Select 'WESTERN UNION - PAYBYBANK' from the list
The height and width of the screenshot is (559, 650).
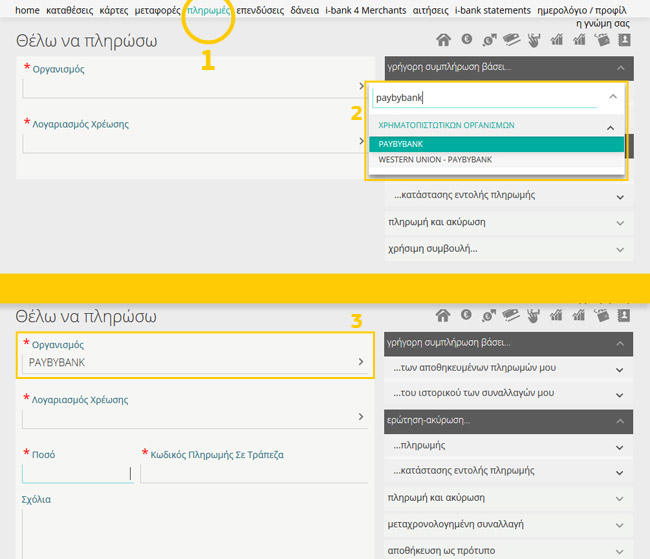[435, 160]
